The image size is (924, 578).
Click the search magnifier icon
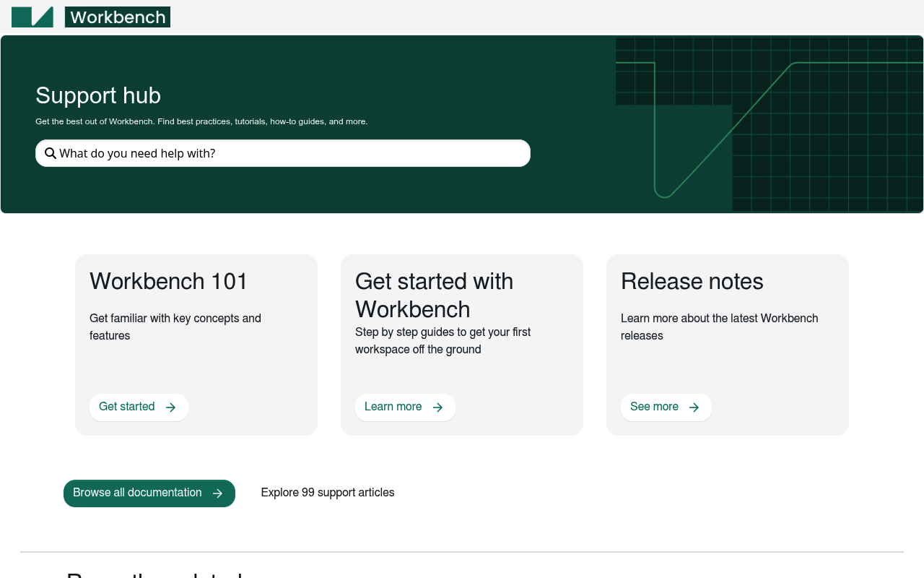coord(51,153)
